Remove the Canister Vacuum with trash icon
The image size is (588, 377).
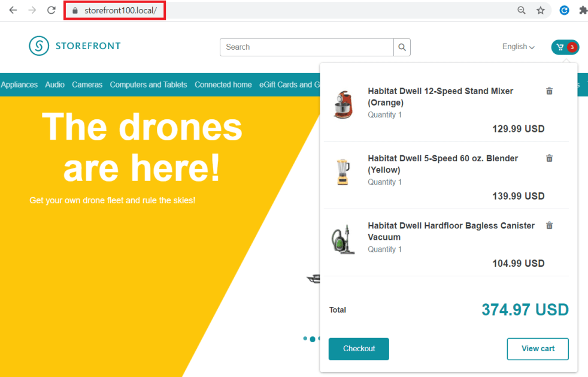(x=549, y=225)
